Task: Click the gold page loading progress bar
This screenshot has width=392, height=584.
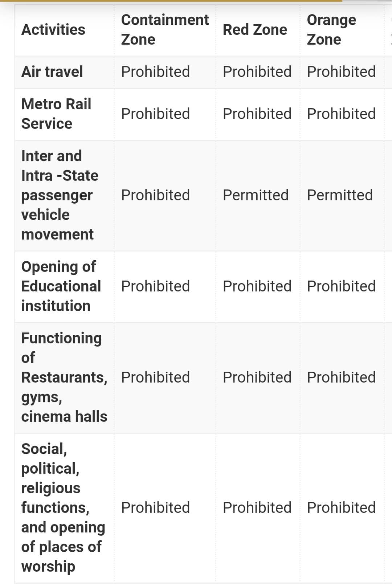Action: [171, 1]
